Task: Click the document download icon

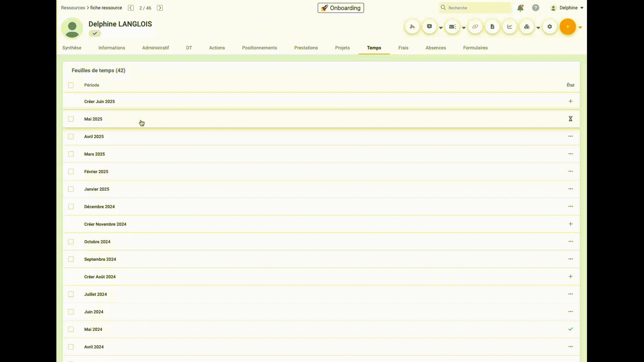Action: (492, 27)
